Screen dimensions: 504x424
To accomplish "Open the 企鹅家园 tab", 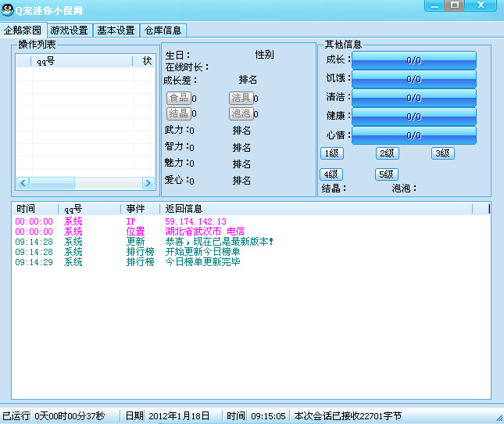I will point(22,31).
